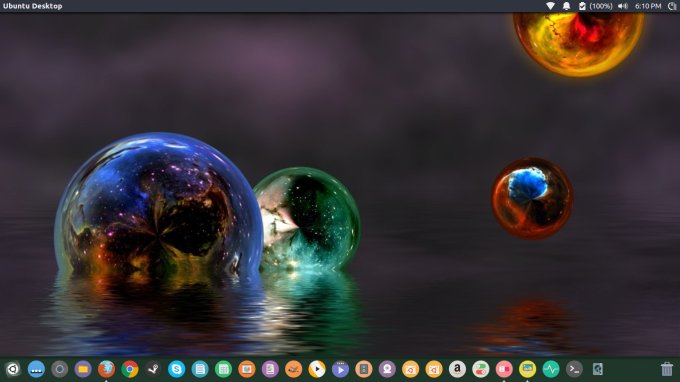The image size is (680, 382).
Task: Click the pink dock icon
Action: [504, 369]
